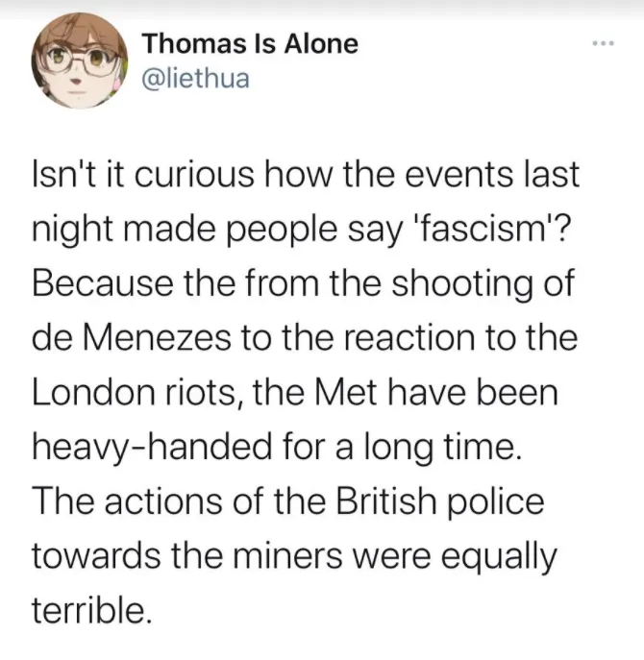
Task: Select the word "shooting" in the tweet
Action: (x=462, y=285)
